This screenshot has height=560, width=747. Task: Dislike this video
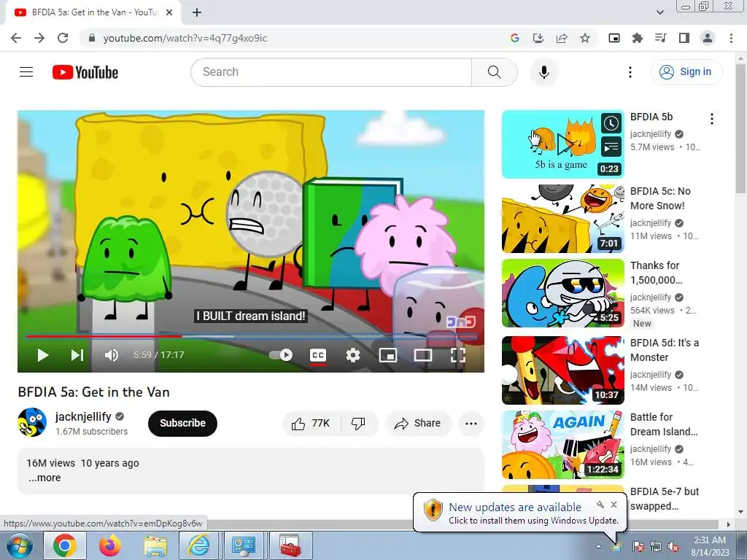tap(358, 423)
